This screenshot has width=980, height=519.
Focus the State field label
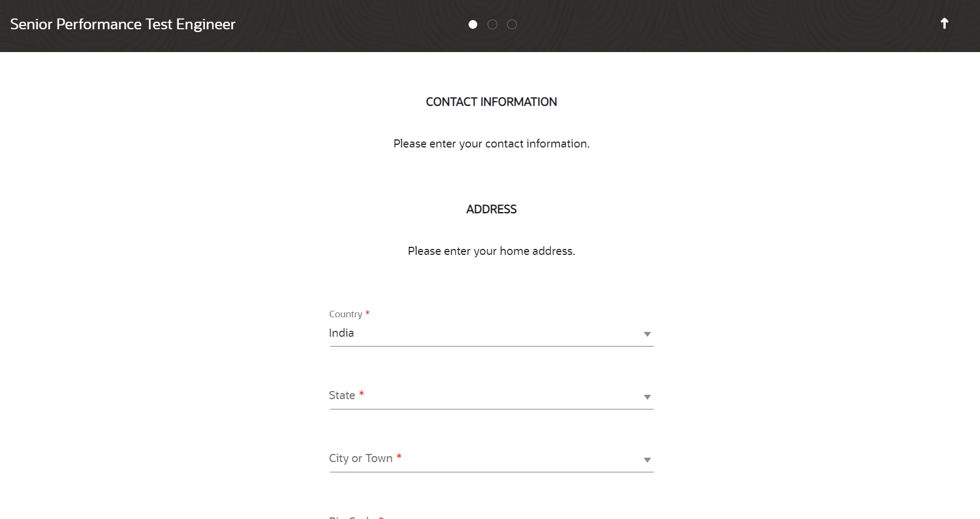[x=342, y=395]
